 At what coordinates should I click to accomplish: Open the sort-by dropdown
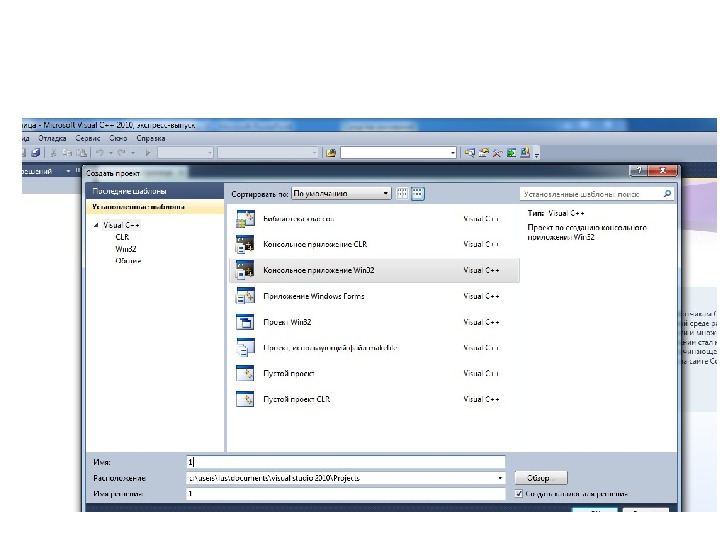tap(341, 194)
